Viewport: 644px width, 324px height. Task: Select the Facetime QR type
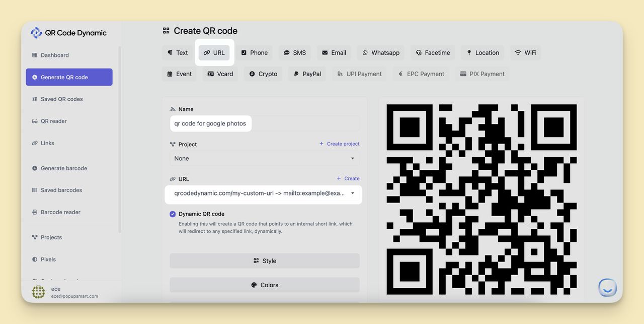coord(433,53)
